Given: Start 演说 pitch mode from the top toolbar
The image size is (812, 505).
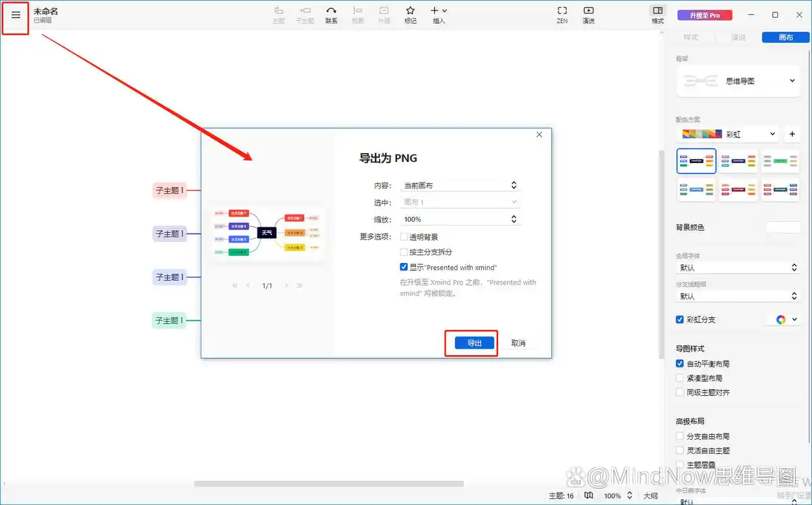Looking at the screenshot, I should (588, 14).
